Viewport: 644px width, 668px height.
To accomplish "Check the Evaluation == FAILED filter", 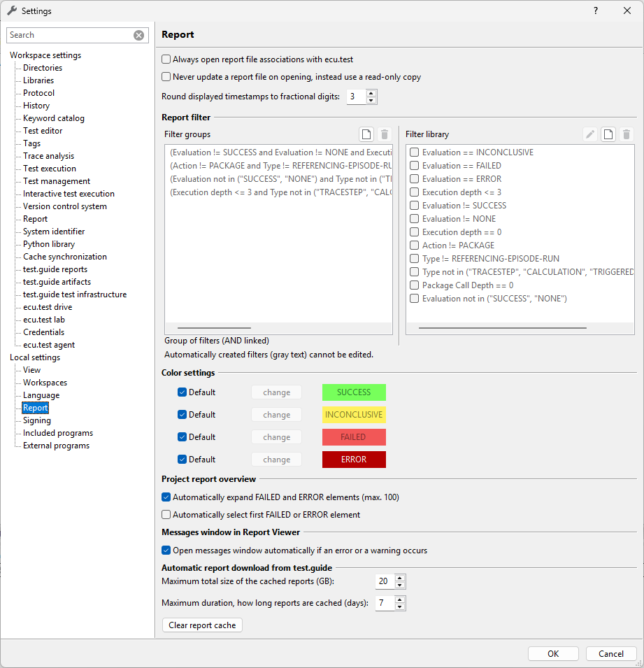I will pyautogui.click(x=415, y=165).
